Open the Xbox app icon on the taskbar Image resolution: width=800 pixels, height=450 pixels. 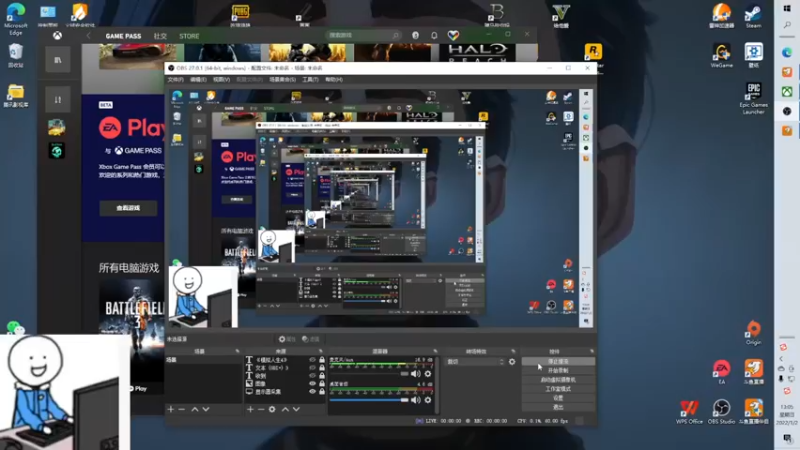point(787,92)
